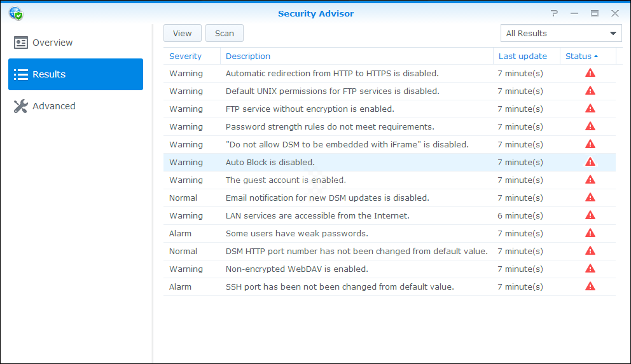Click the Security Advisor shield app icon
631x364 pixels.
click(15, 13)
